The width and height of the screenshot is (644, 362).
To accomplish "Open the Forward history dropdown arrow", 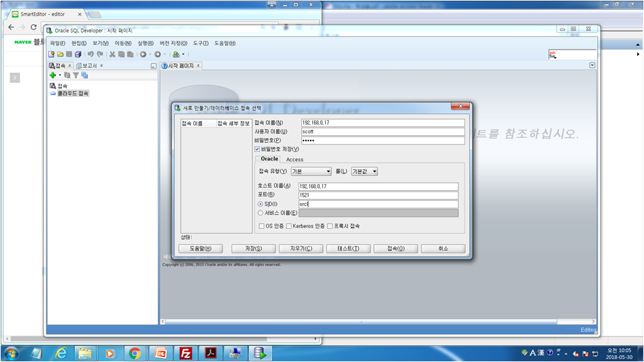I will pyautogui.click(x=165, y=54).
